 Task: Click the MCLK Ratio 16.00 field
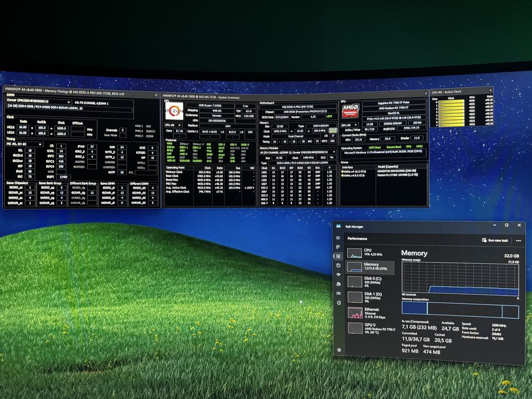point(22,127)
